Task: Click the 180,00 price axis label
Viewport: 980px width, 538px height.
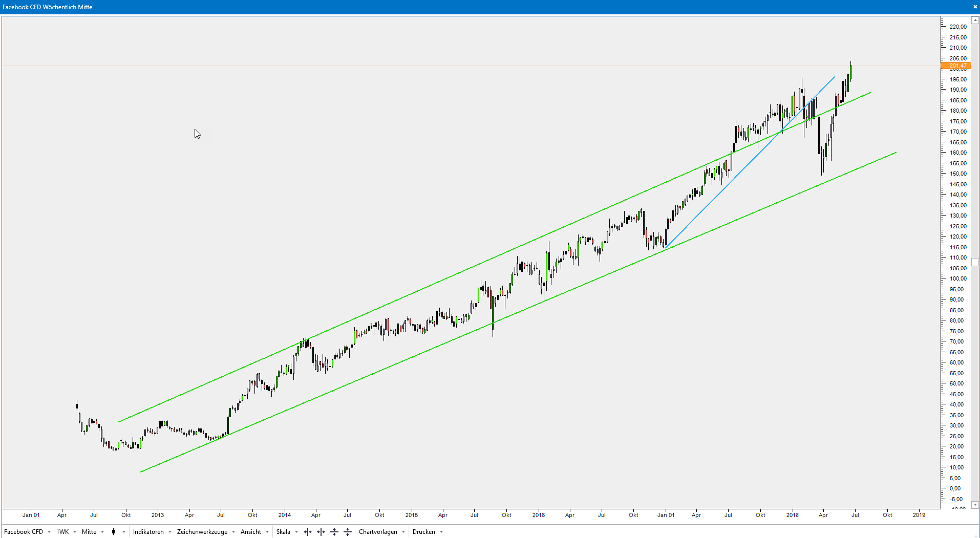Action: tap(958, 111)
